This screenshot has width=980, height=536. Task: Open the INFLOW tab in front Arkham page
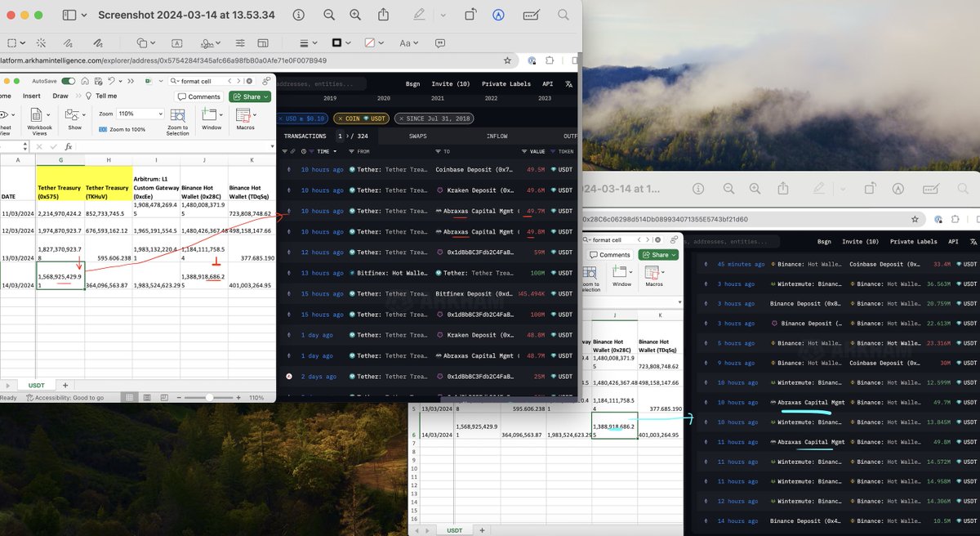(497, 136)
